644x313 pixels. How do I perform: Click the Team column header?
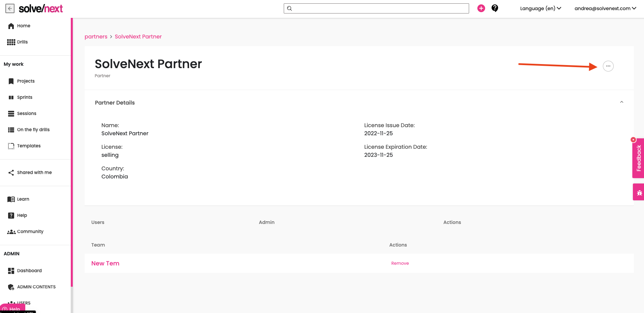[98, 245]
